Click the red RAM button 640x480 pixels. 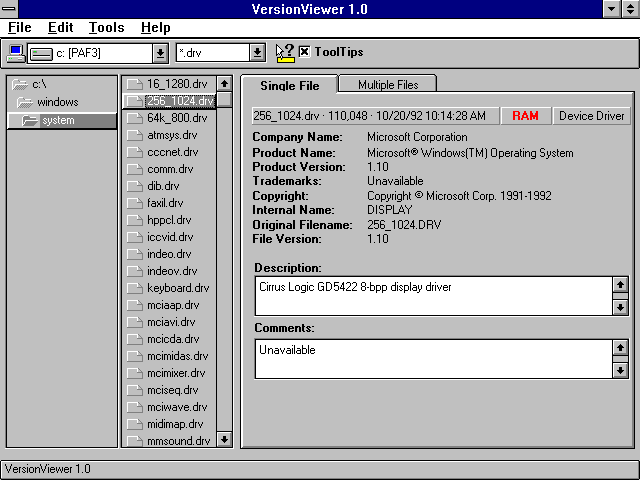coord(525,116)
